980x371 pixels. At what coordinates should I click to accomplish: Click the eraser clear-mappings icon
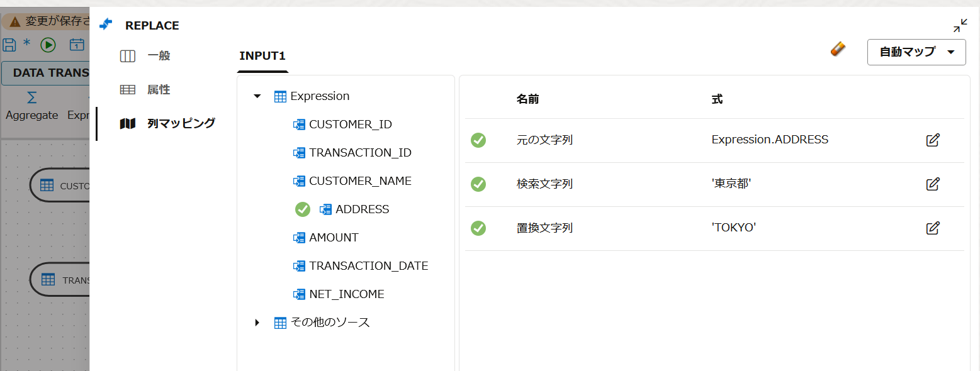(838, 49)
